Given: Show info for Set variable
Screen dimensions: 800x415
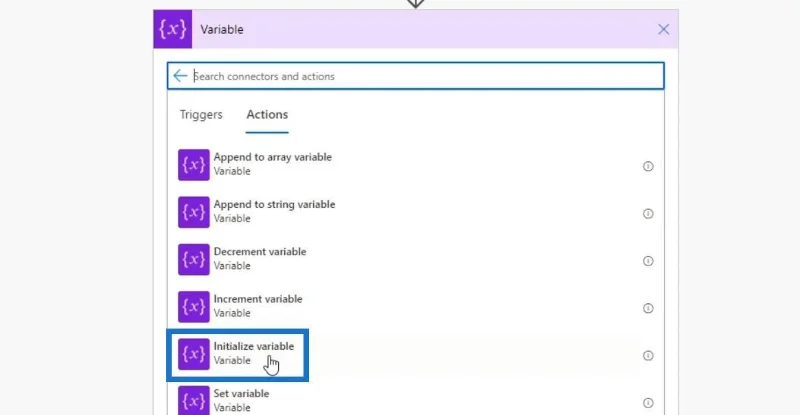Looking at the screenshot, I should (x=648, y=403).
